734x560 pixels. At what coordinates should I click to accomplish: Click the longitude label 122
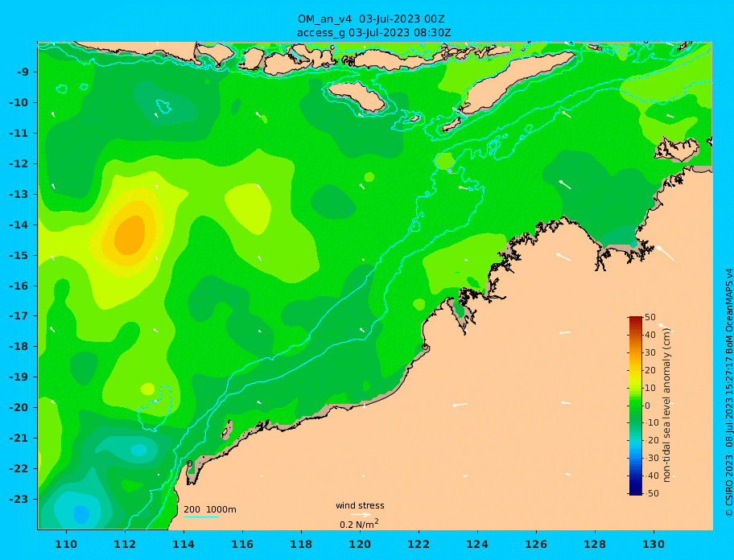click(x=419, y=544)
